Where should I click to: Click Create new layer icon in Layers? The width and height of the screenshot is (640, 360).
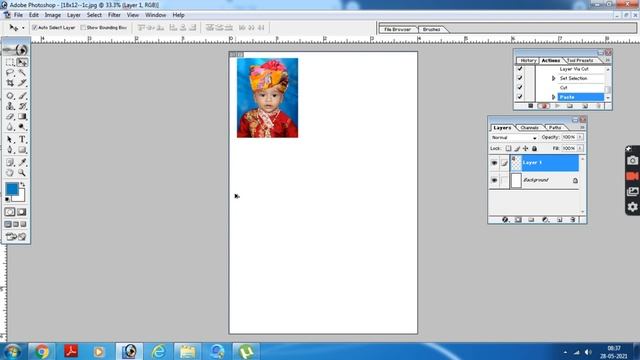coord(560,220)
